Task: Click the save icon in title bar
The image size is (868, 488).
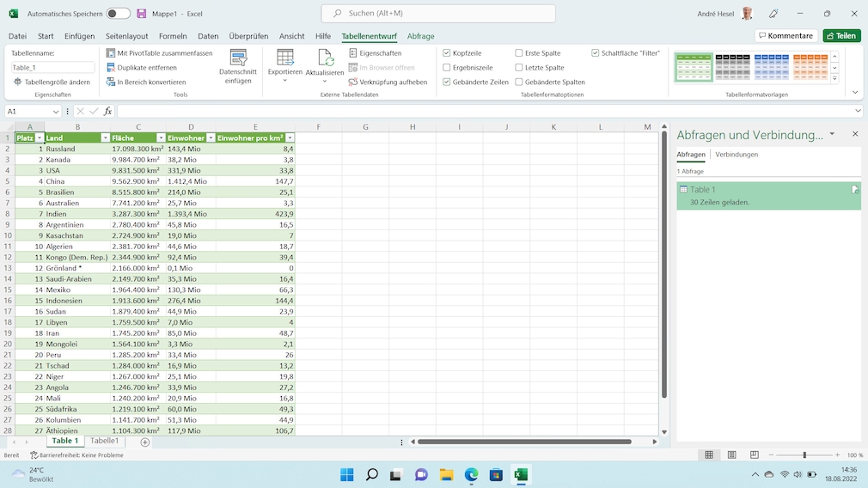Action: pyautogui.click(x=141, y=14)
